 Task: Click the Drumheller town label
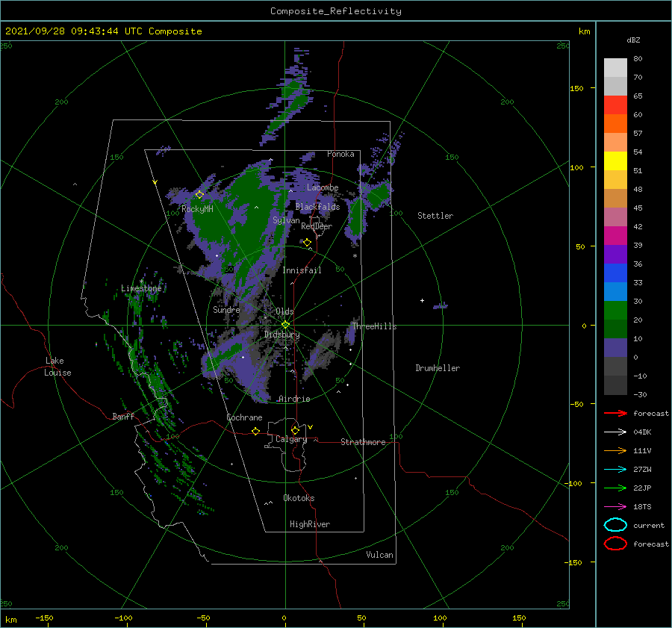[x=438, y=368]
